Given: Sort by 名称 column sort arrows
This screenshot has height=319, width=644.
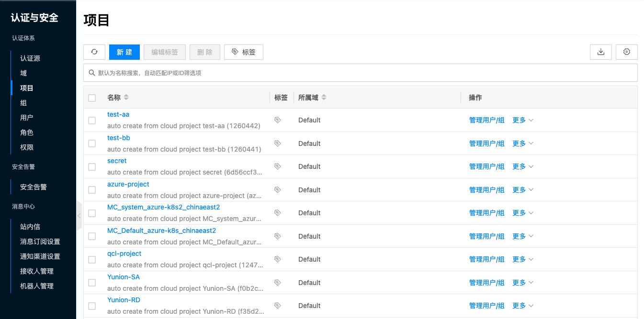Looking at the screenshot, I should [x=126, y=98].
